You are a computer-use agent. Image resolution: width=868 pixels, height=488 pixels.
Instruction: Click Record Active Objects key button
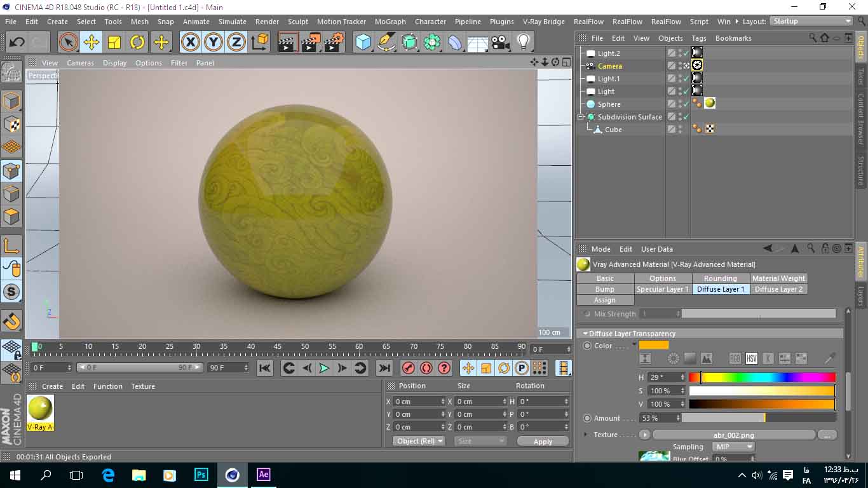coord(408,368)
